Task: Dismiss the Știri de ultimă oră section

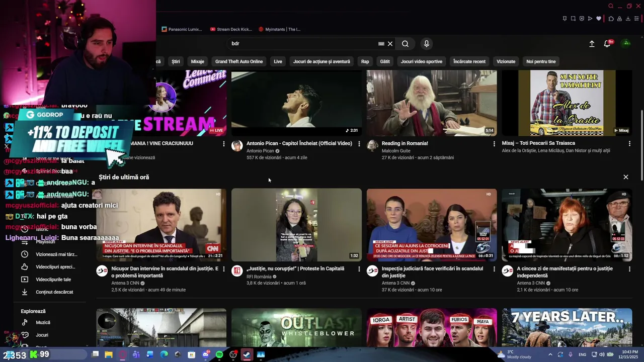Action: 626,177
